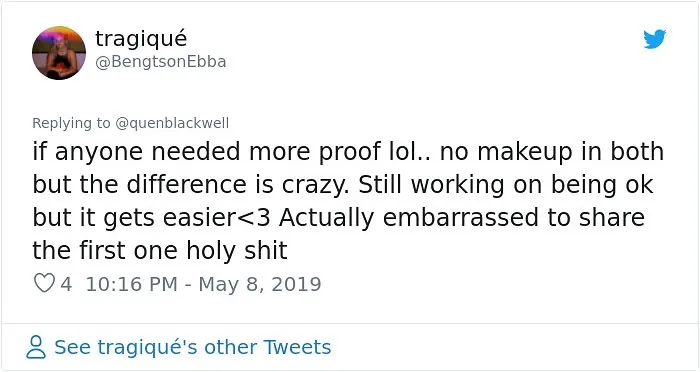Image resolution: width=700 pixels, height=372 pixels.
Task: Open the 10:16 PM - May 8, 2019 timestamp
Action: click(x=203, y=284)
